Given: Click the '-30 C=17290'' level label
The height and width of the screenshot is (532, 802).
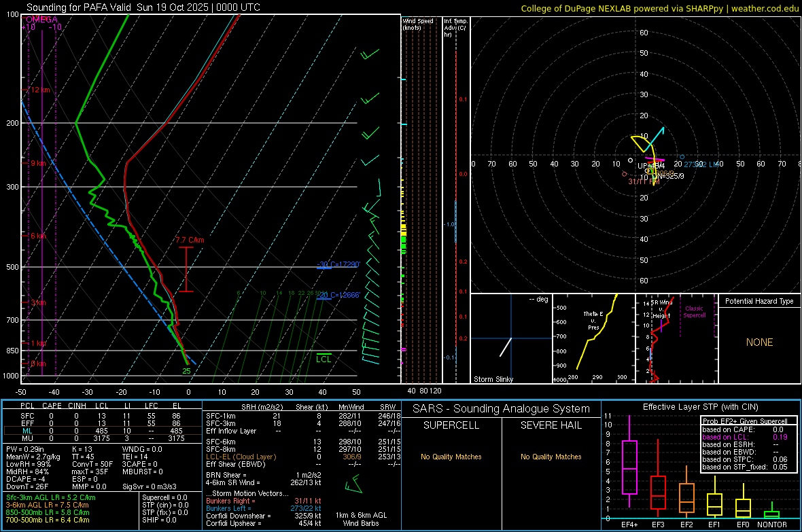Looking at the screenshot, I should click(x=338, y=264).
